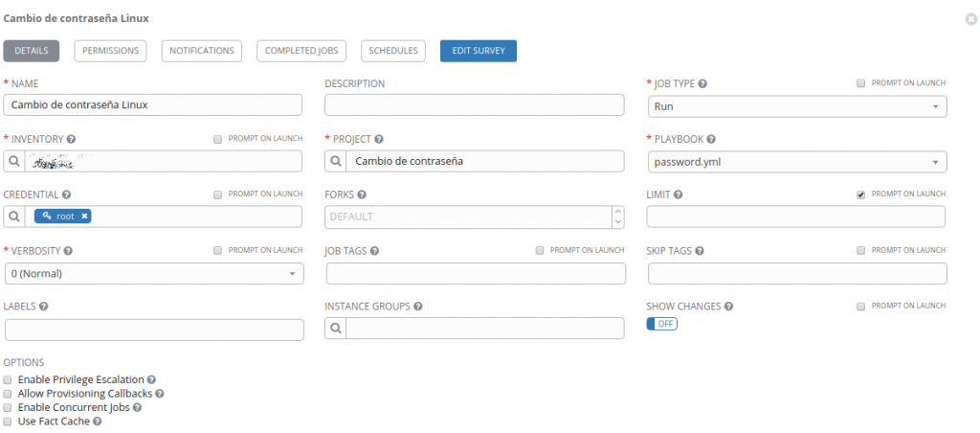Switch to the Notifications tab

point(202,51)
